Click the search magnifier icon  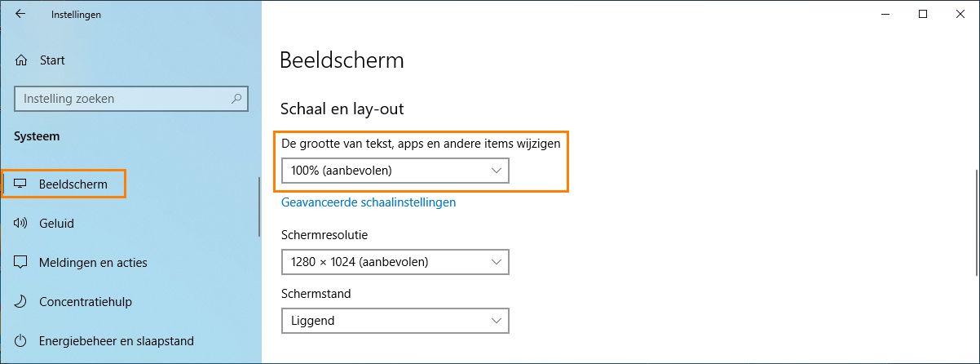[x=236, y=99]
